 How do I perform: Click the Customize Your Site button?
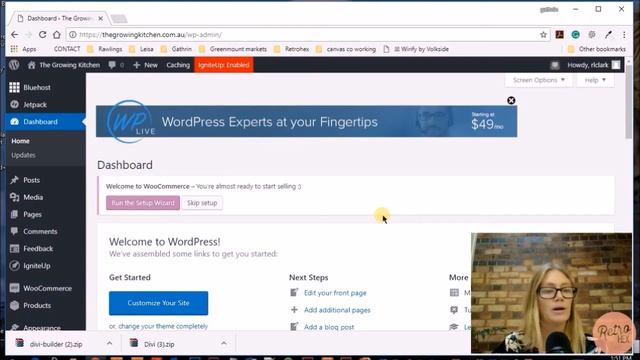click(x=158, y=303)
